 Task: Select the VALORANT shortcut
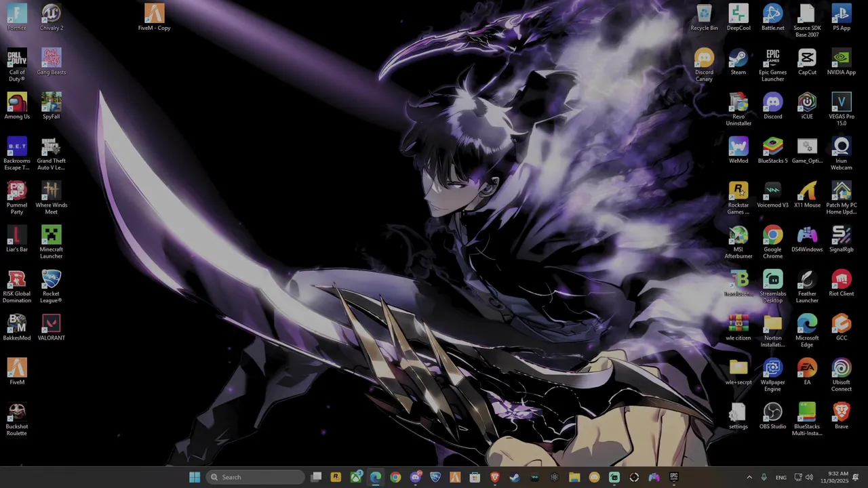(x=52, y=327)
